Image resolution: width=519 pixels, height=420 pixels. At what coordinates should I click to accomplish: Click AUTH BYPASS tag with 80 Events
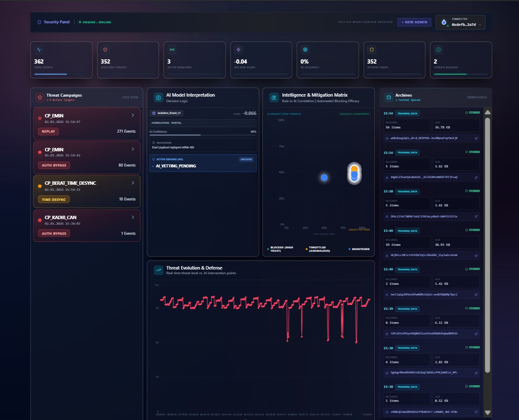pos(54,165)
